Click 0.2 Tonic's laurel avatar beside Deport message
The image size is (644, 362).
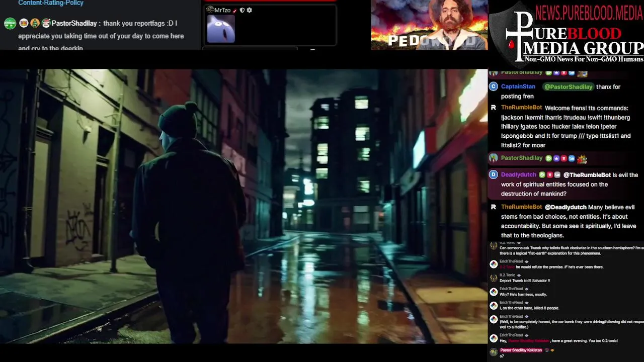tap(494, 278)
